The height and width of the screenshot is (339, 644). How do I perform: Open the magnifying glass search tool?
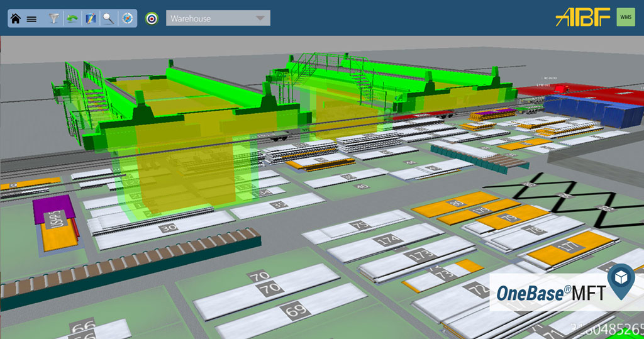pyautogui.click(x=109, y=18)
